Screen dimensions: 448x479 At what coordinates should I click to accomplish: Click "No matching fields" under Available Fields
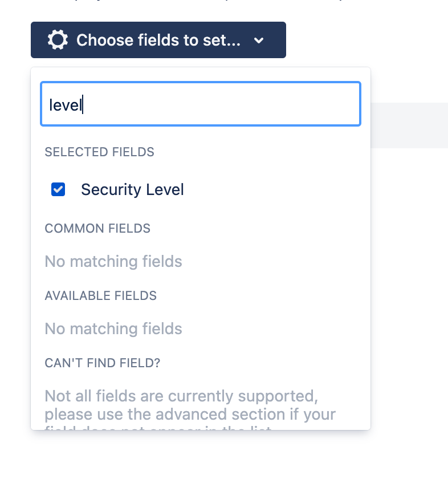pyautogui.click(x=113, y=329)
